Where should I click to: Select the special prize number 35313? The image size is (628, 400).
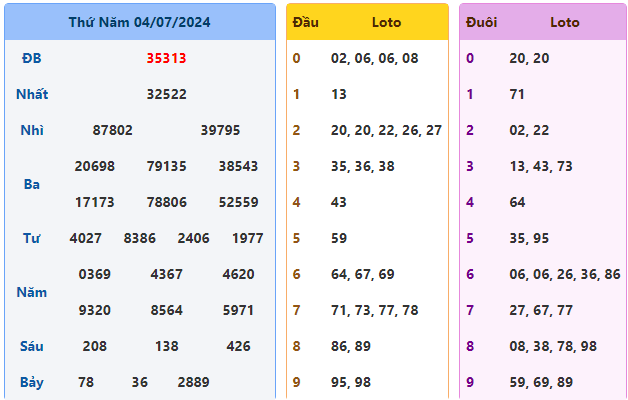point(166,58)
